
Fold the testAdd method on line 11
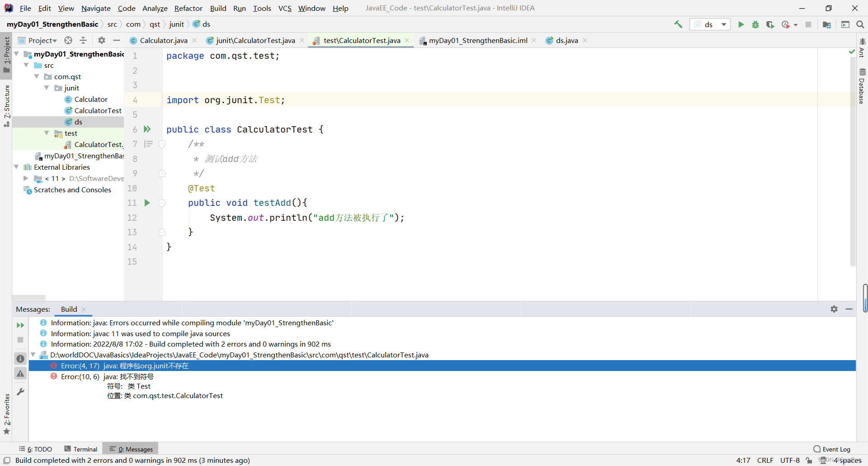coord(162,203)
